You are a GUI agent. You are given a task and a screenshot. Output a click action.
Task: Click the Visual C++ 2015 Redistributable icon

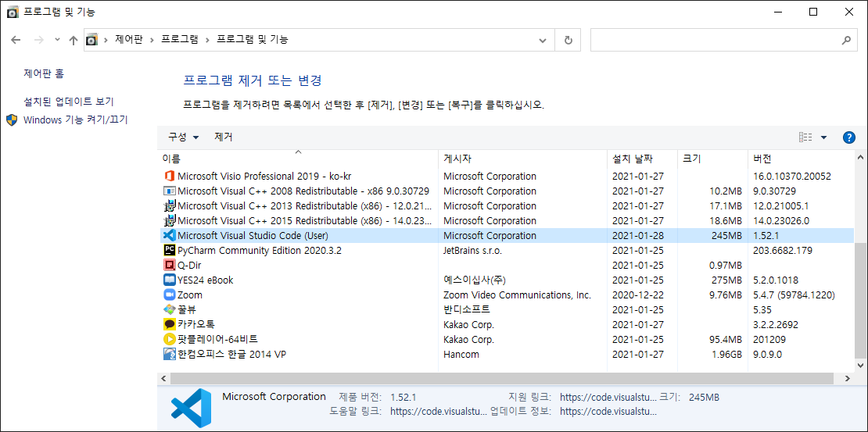[170, 221]
